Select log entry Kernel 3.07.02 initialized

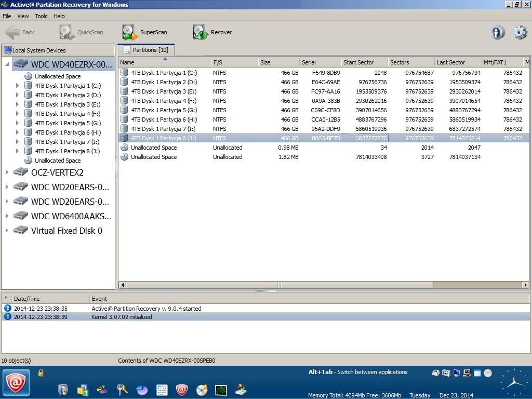coord(266,317)
